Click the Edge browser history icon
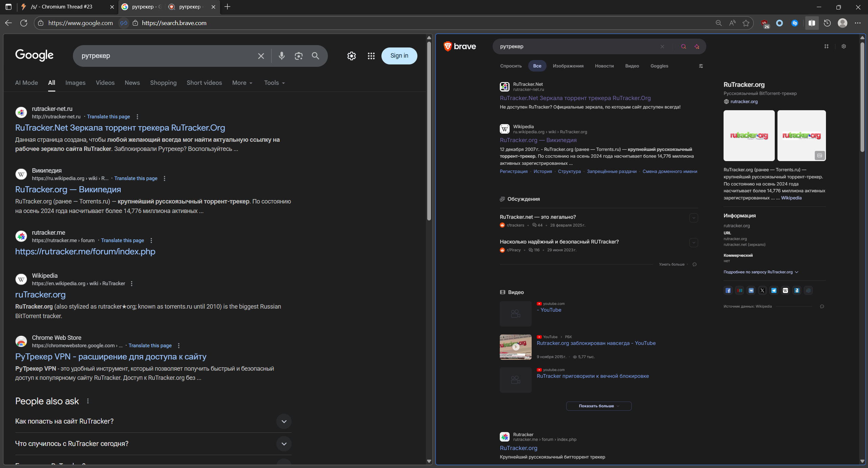The width and height of the screenshot is (868, 468). coord(827,23)
